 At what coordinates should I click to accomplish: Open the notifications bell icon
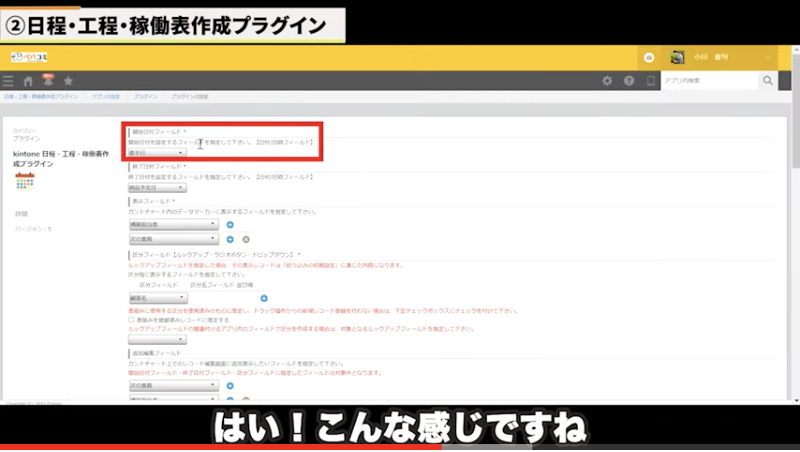pyautogui.click(x=48, y=80)
